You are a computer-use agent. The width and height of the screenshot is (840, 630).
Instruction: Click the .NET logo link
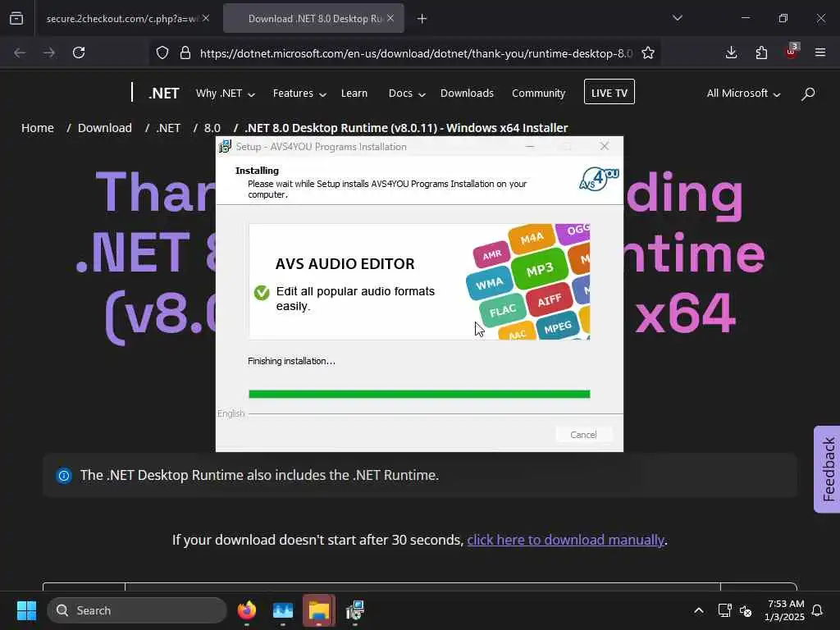pyautogui.click(x=163, y=94)
